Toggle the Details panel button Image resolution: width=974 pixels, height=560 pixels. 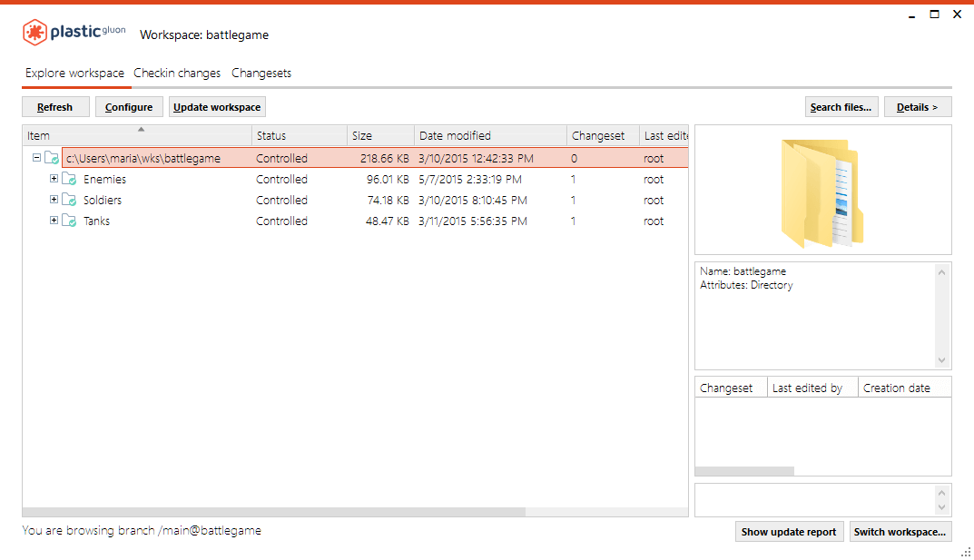918,107
